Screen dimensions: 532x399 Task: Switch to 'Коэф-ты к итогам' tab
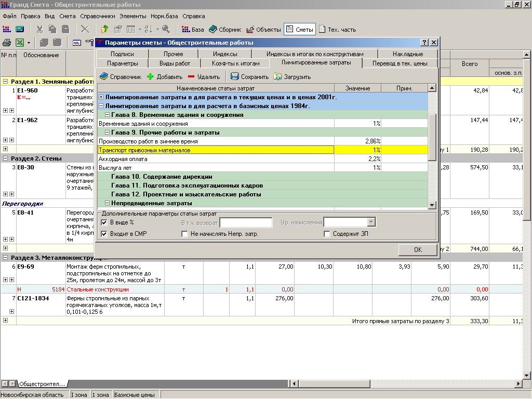click(235, 63)
